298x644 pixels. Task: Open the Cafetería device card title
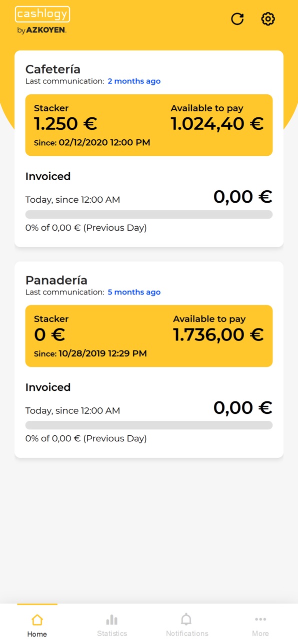53,69
